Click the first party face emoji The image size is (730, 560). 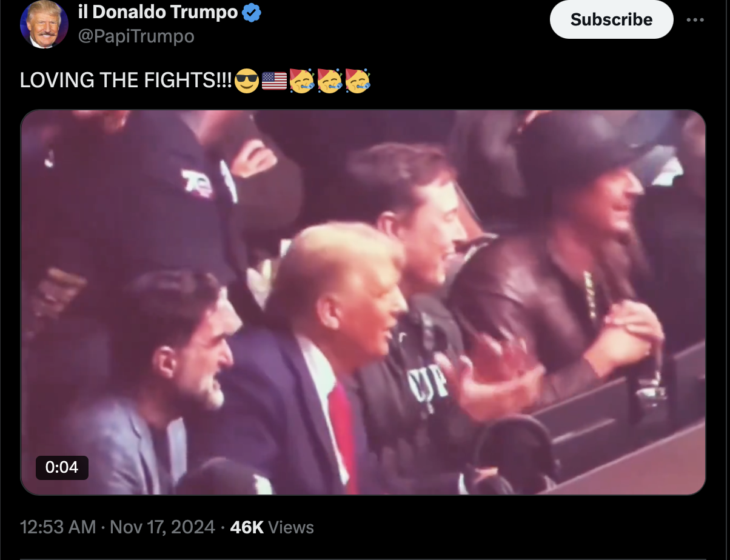pos(301,81)
